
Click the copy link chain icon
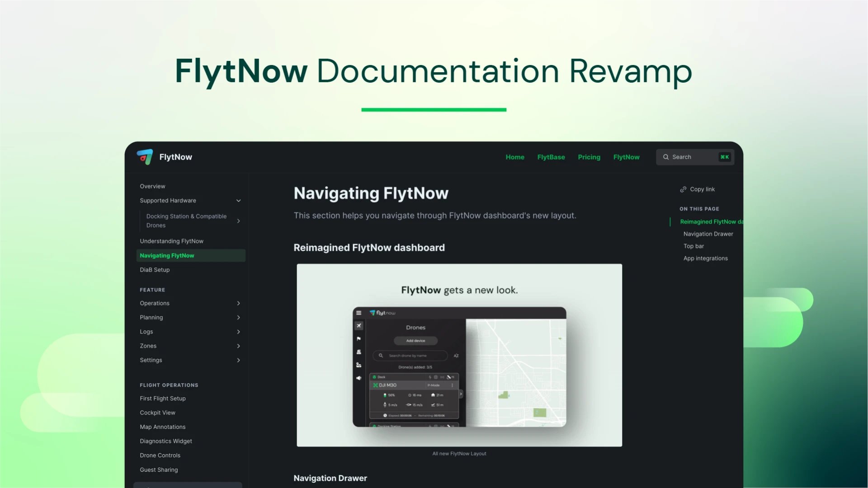(x=683, y=189)
